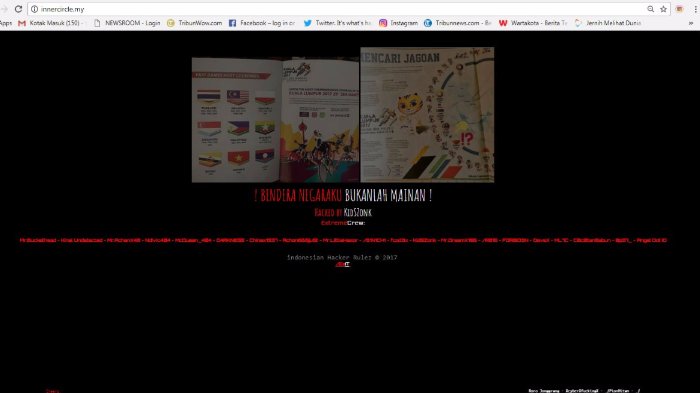This screenshot has width=700, height=393.
Task: Click the small red-white logo under copyright
Action: pyautogui.click(x=342, y=265)
